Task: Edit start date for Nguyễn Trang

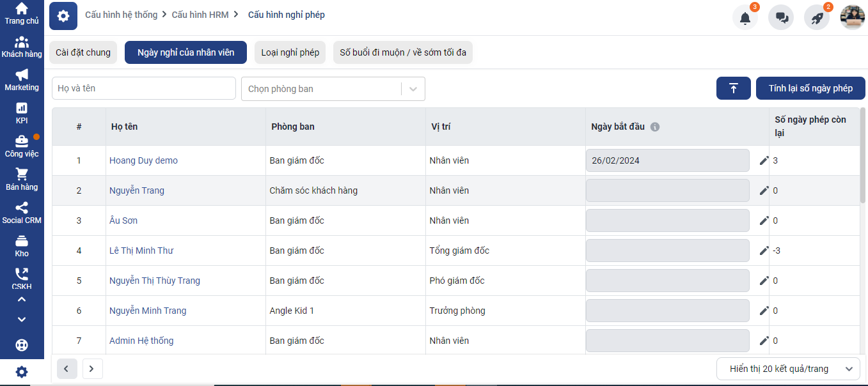Action: coord(764,190)
